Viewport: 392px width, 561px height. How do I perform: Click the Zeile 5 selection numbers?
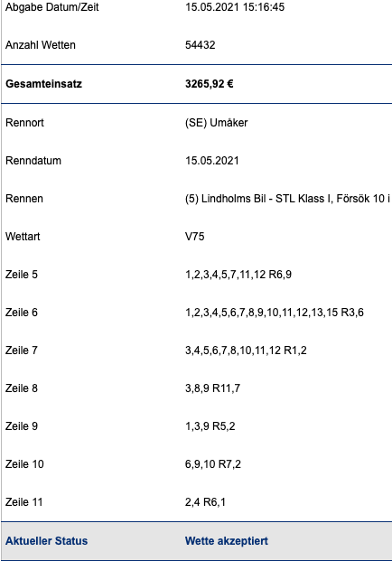(238, 275)
